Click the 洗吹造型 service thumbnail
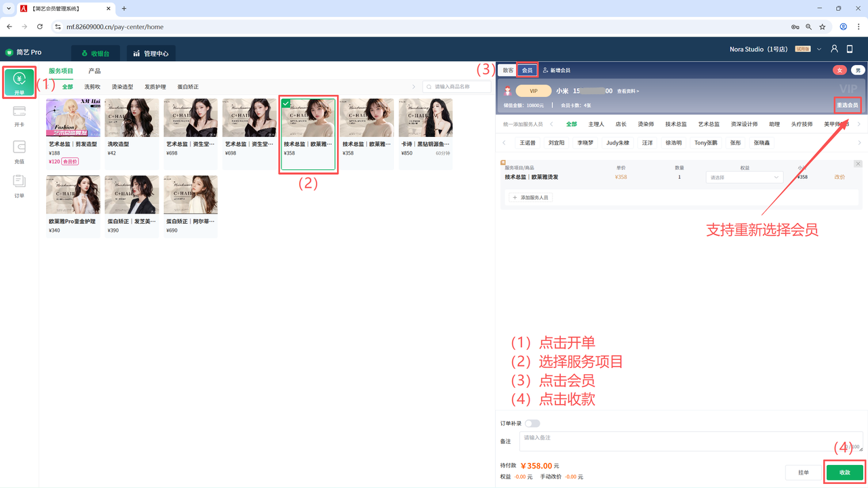868x488 pixels. [x=132, y=119]
